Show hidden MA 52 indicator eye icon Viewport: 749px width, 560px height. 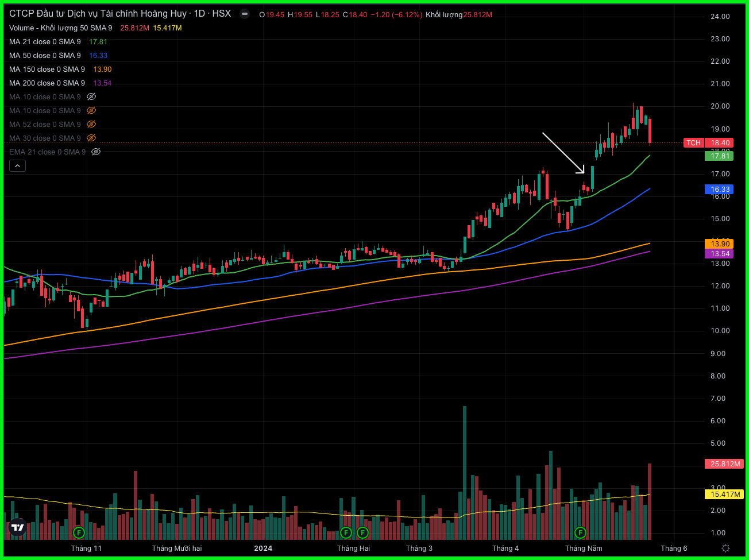[91, 124]
